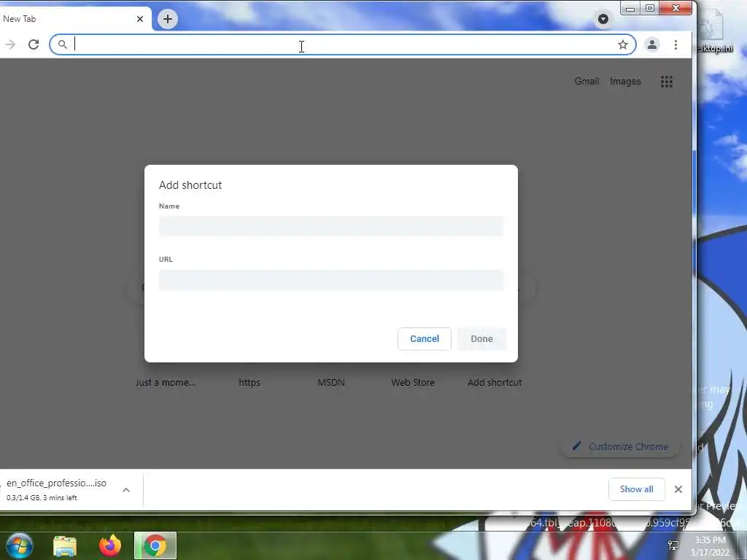Focus the Name field in Add shortcut
This screenshot has width=747, height=560.
[331, 226]
